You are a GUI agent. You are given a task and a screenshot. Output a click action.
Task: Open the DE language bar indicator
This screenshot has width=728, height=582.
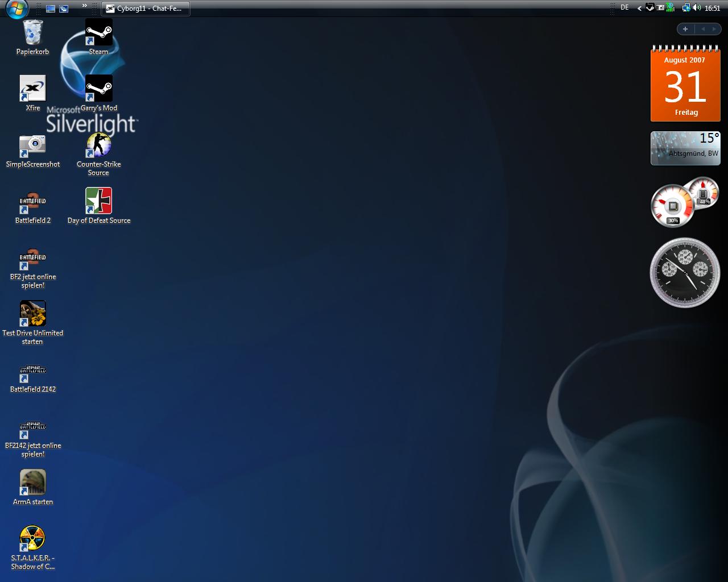pos(624,8)
